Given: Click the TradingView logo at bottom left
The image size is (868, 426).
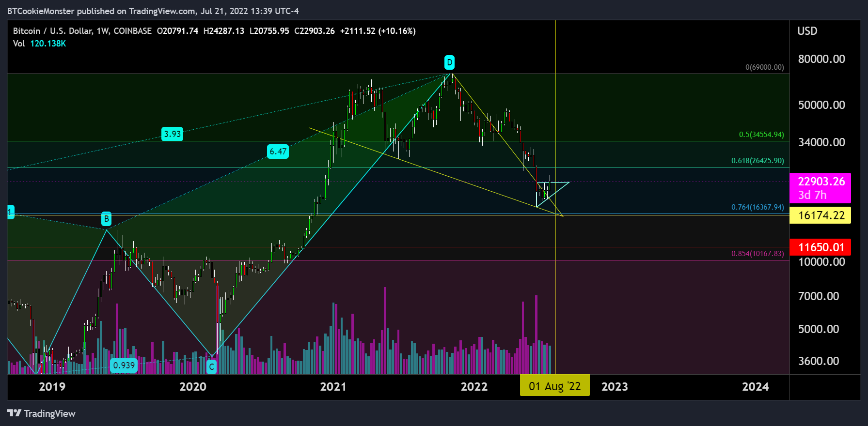Looking at the screenshot, I should (x=42, y=413).
